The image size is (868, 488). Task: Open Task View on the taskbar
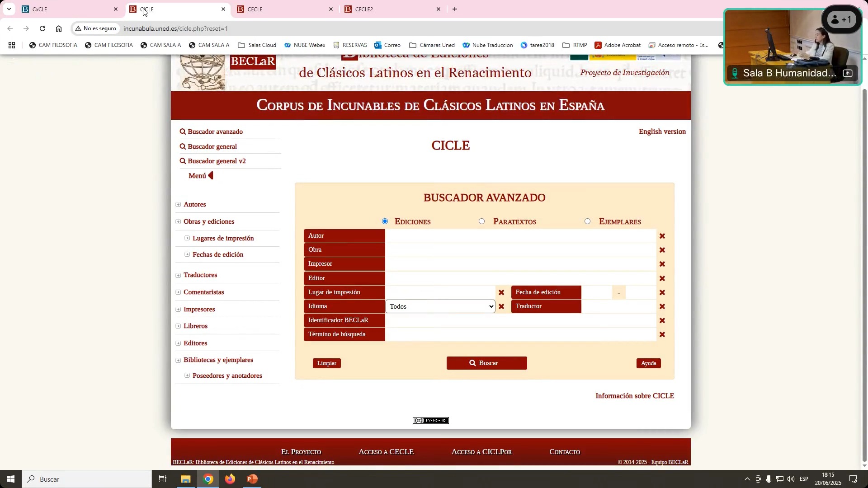163,479
